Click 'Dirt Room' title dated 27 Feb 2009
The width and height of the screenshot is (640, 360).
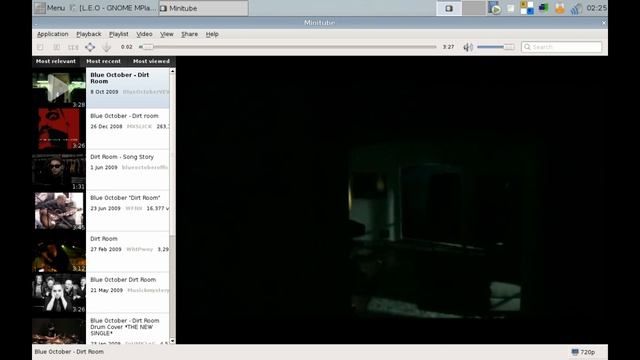point(104,239)
